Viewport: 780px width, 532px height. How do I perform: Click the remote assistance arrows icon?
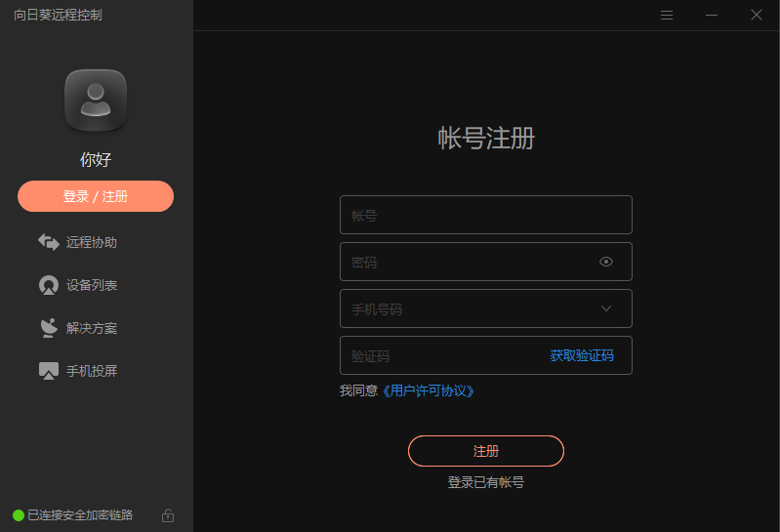[49, 242]
